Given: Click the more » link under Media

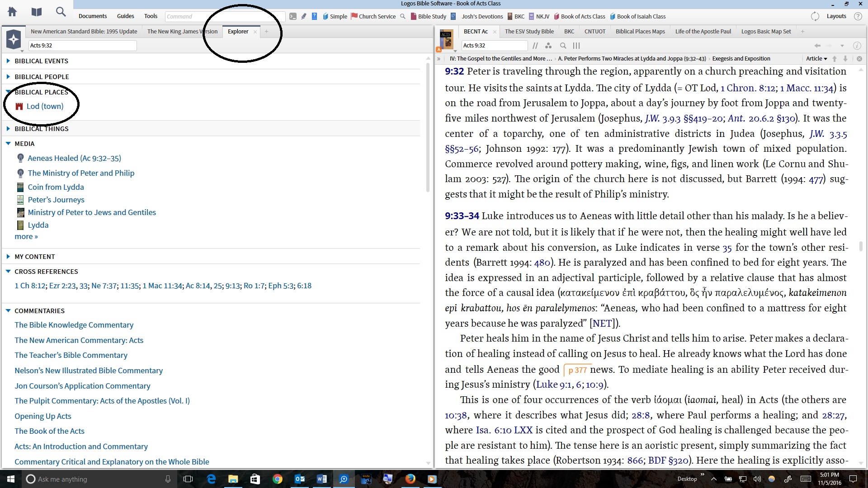Looking at the screenshot, I should click(x=26, y=236).
